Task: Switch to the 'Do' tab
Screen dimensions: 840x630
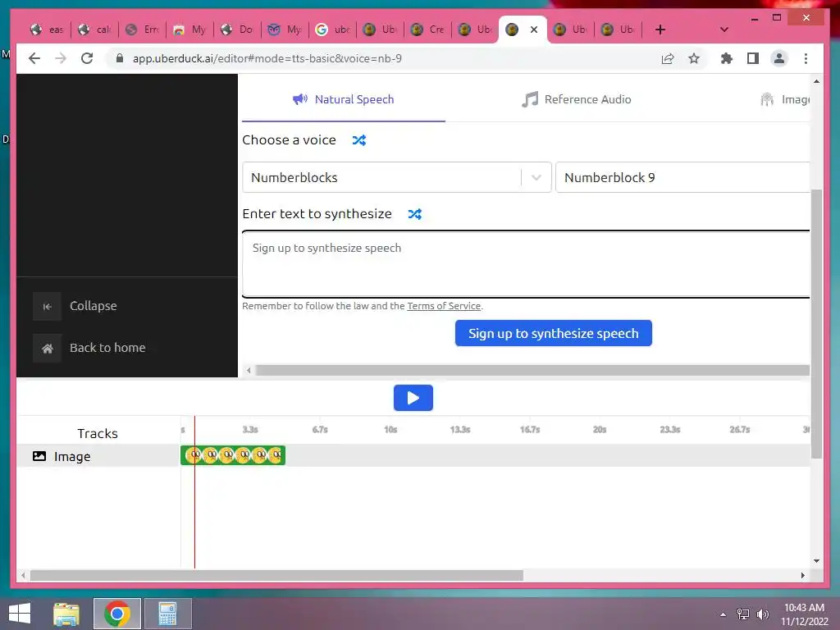Action: coord(237,30)
